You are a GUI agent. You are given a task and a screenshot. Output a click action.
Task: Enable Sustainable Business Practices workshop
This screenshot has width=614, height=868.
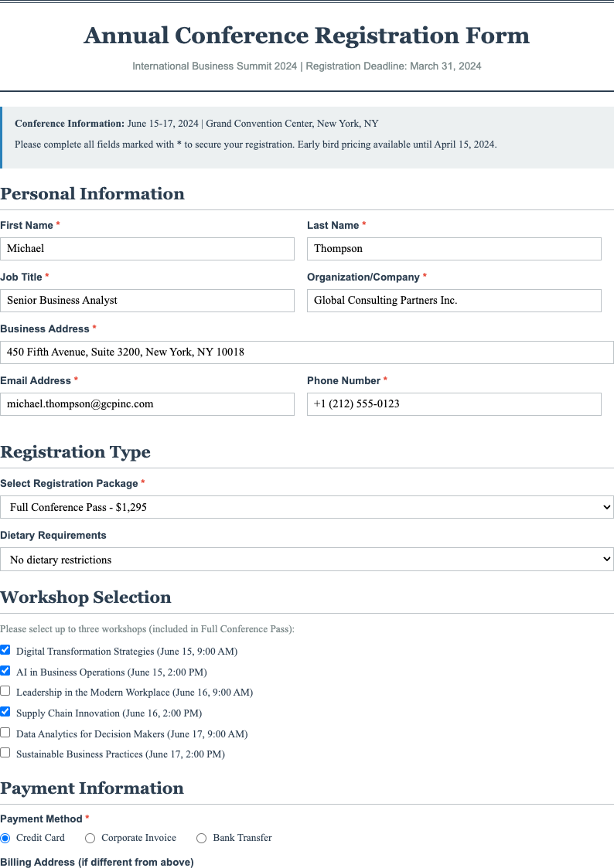(5, 752)
